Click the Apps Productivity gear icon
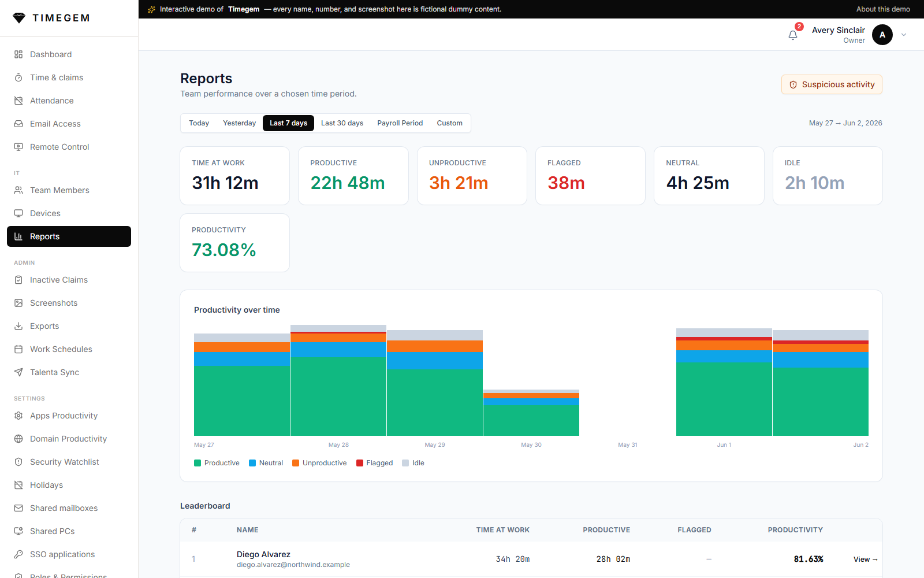The height and width of the screenshot is (578, 924). 18,416
